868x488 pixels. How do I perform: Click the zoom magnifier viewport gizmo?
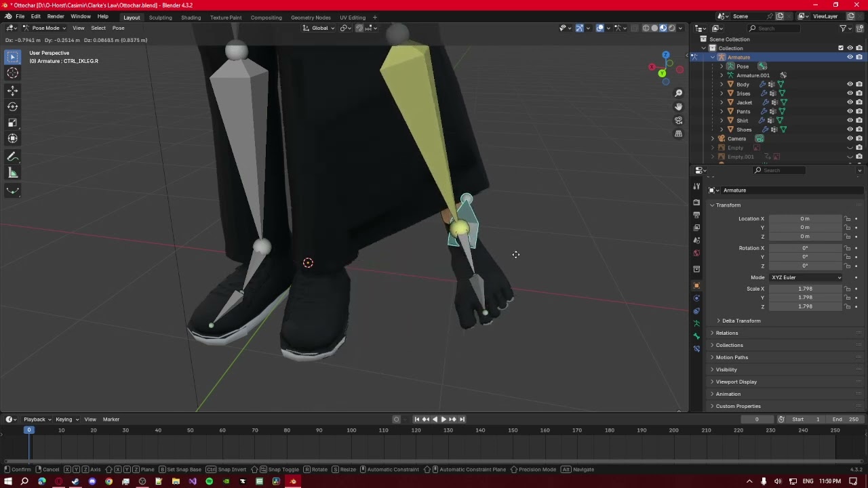678,93
